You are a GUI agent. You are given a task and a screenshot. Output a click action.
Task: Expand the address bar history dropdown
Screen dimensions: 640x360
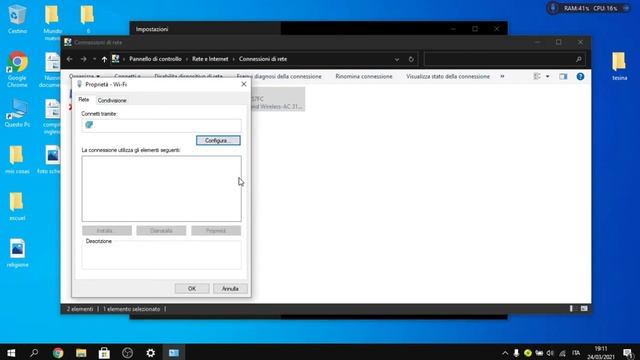pos(397,59)
